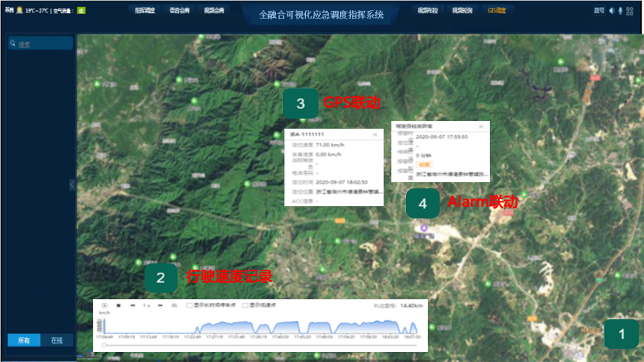
Task: Switch to the GIS调度 tab
Action: coord(497,11)
